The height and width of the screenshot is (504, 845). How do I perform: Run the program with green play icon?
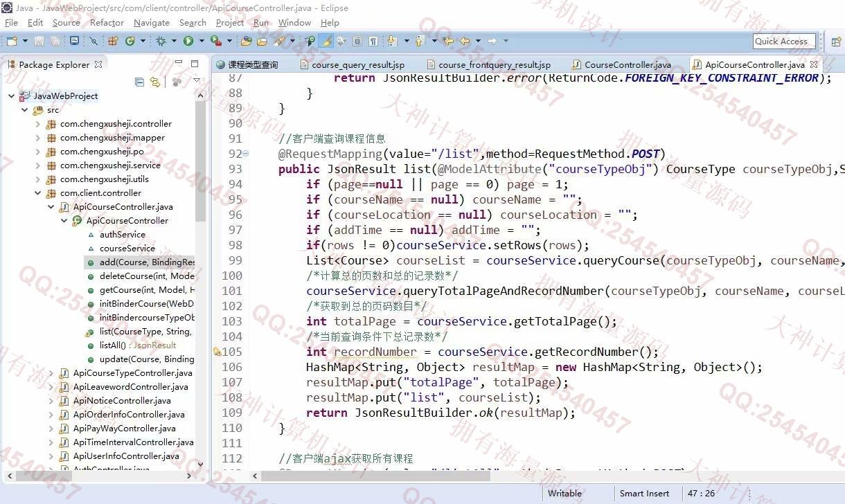pos(188,42)
